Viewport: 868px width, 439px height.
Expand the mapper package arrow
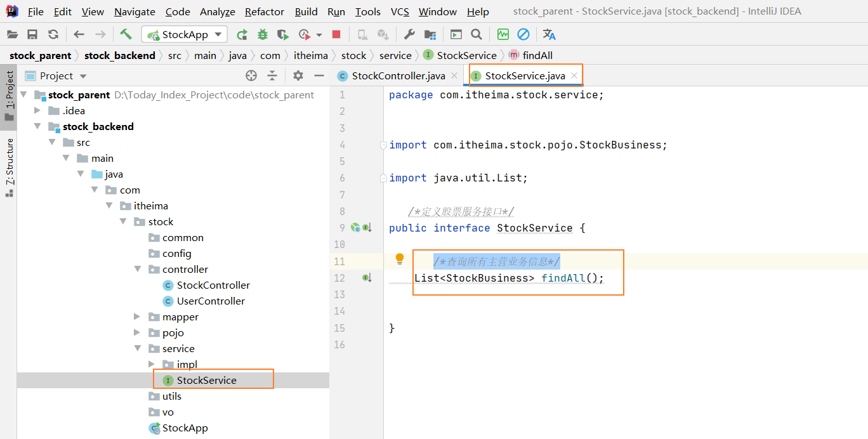pyautogui.click(x=137, y=317)
